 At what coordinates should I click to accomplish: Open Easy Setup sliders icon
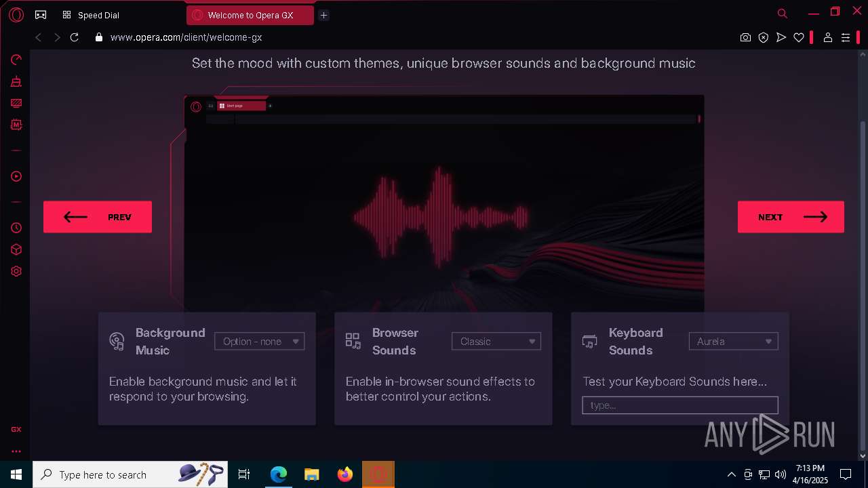click(846, 38)
